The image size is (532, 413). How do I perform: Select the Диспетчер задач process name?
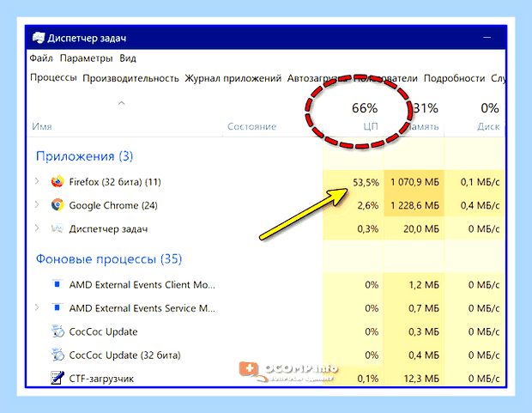pyautogui.click(x=109, y=229)
